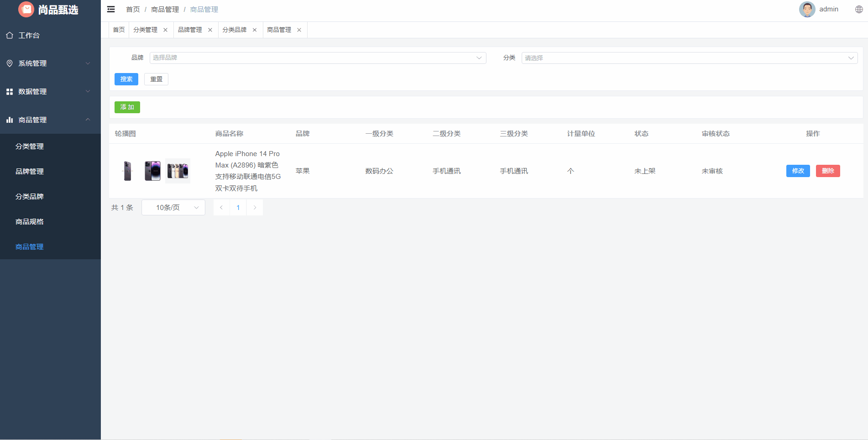Screen dimensions: 868x440
Task: Click the 商品管理 chart icon in sidebar
Action: (x=10, y=120)
